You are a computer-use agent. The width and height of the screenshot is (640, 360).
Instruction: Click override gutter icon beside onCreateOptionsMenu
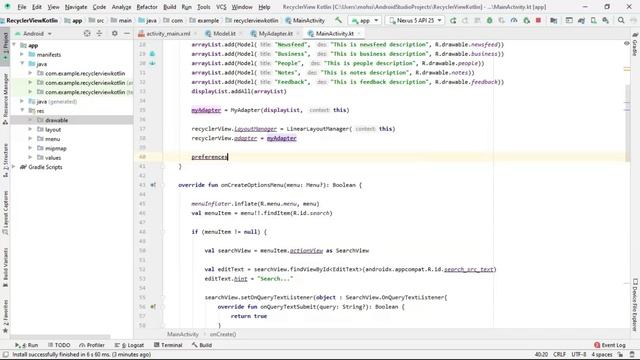point(153,185)
